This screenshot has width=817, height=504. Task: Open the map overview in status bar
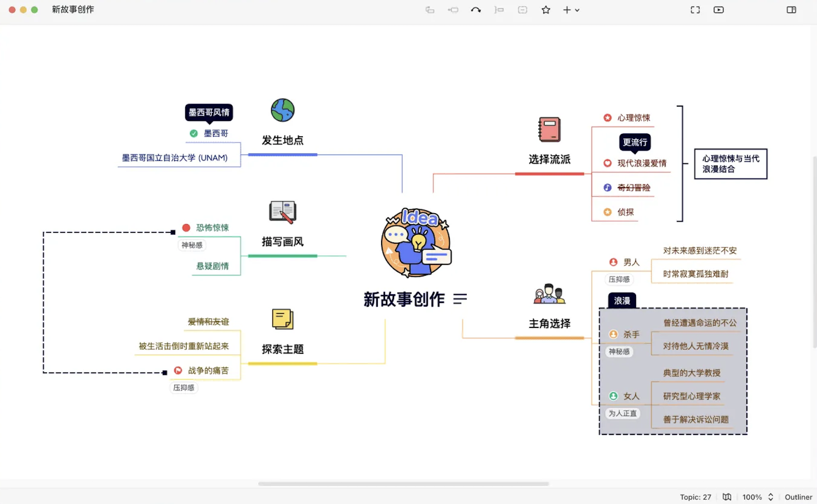tap(727, 497)
